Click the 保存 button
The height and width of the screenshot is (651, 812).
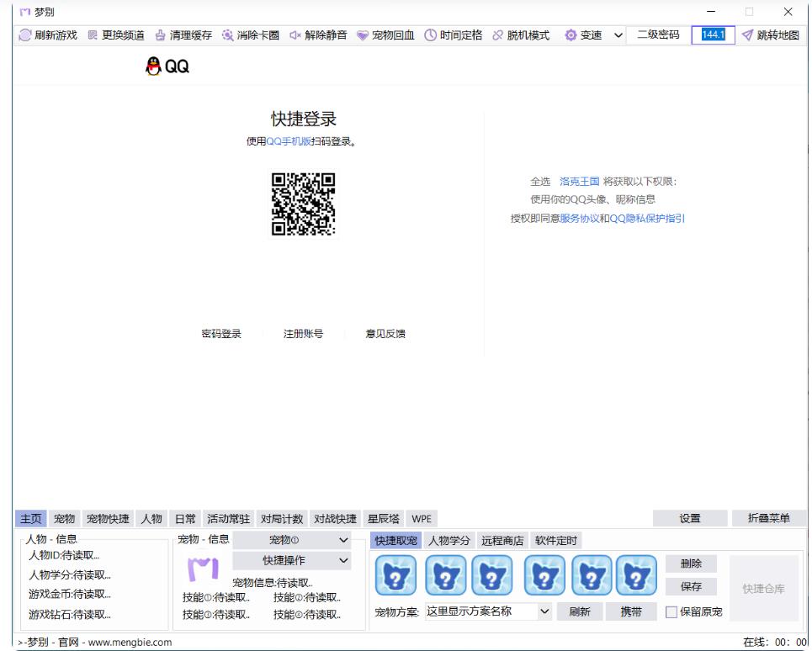click(x=692, y=587)
